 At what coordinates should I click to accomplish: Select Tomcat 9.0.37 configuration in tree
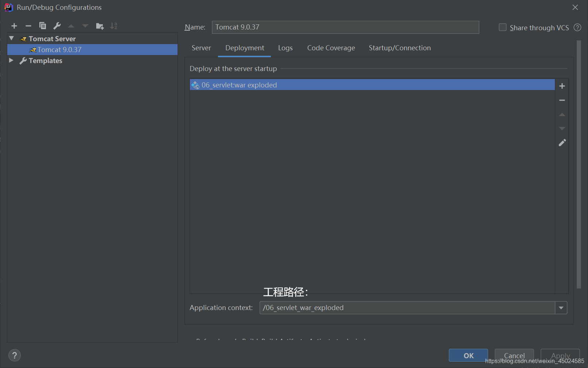[92, 50]
